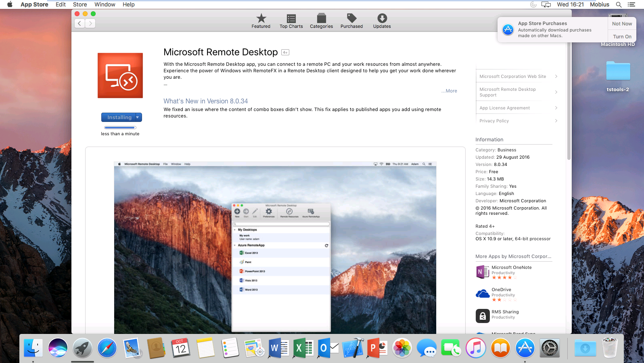Open the Purchased tab

(352, 21)
